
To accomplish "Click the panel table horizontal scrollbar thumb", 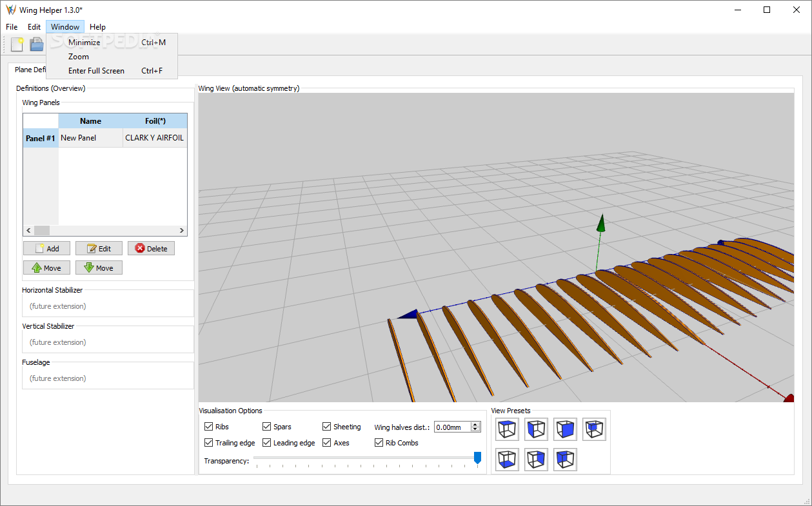I will tap(42, 230).
